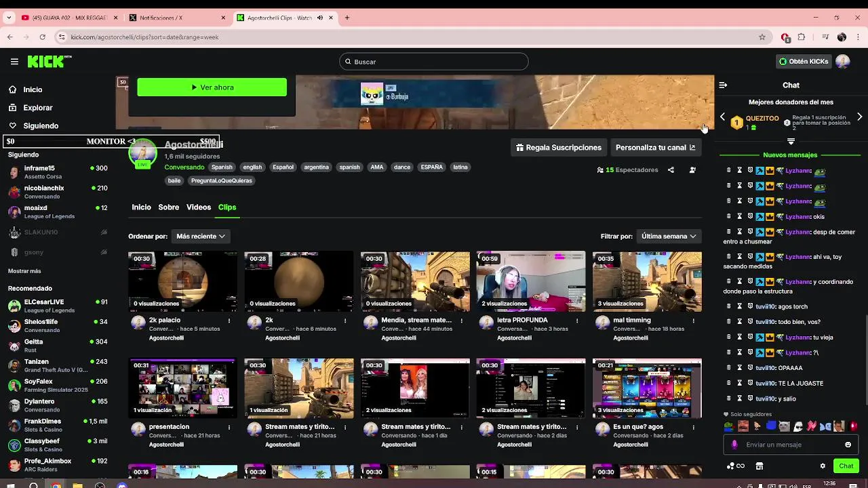This screenshot has width=868, height=488.
Task: Open ELCesarLIVE recommended channel
Action: click(58, 306)
